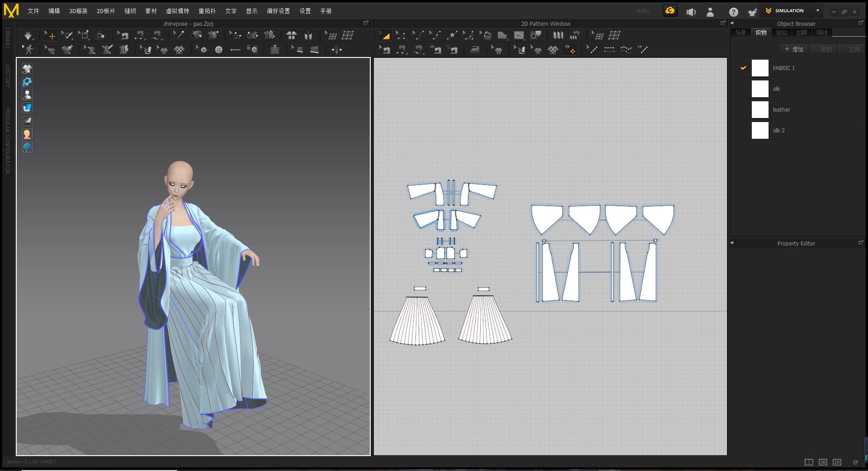Toggle show avatar icon in 3D viewport sidebar
The image size is (868, 471).
[x=27, y=95]
